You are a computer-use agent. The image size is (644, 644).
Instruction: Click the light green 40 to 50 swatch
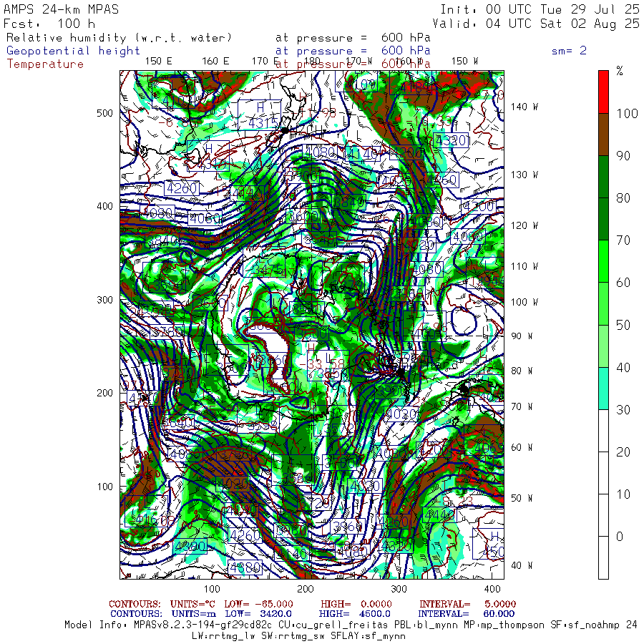[603, 346]
